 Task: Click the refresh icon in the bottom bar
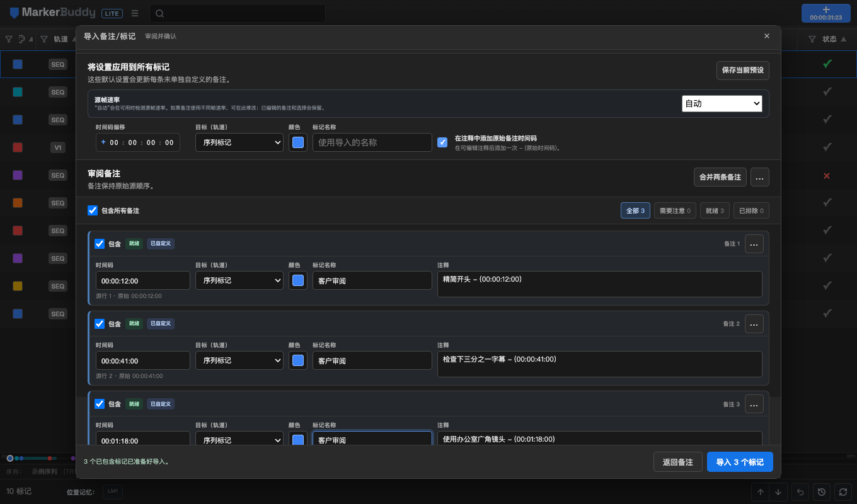(x=843, y=492)
